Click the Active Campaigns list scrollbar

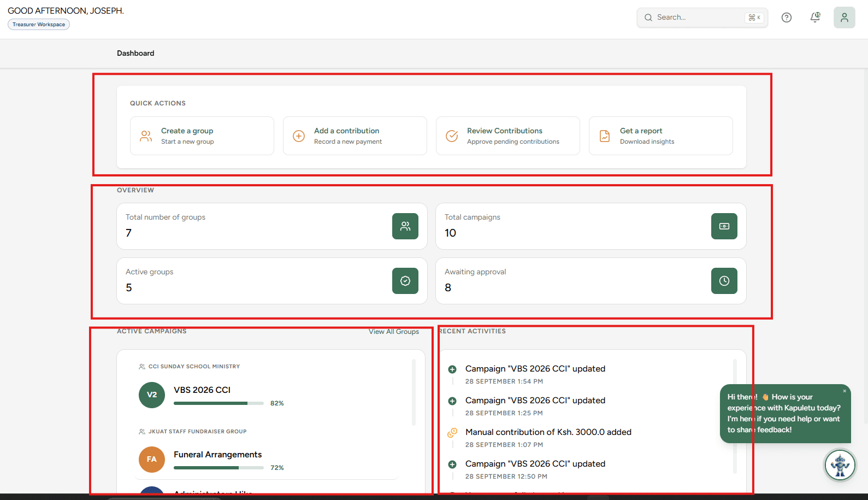tap(414, 392)
